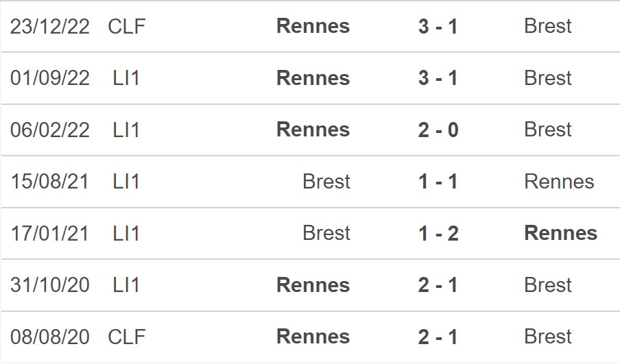
Task: Click the date 06/02/22
Action: point(50,130)
